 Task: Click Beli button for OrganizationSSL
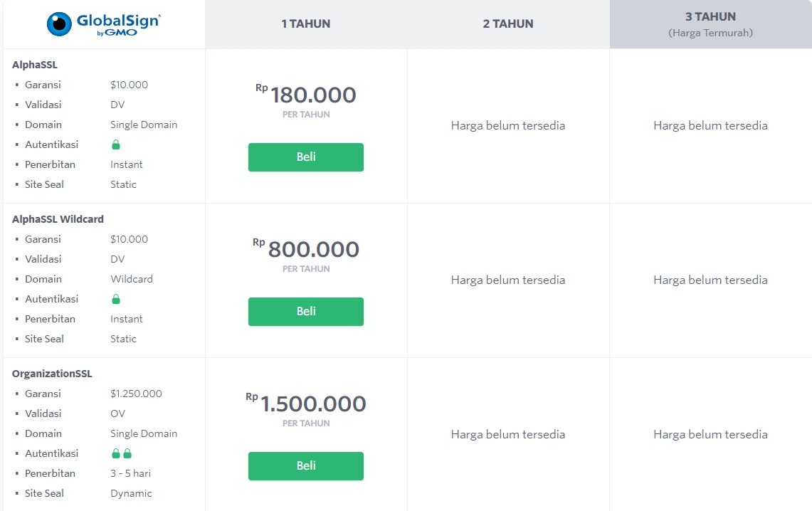point(306,466)
